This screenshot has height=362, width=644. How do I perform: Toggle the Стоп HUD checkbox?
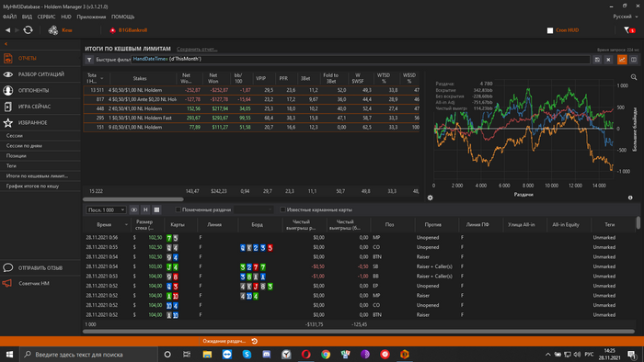[550, 30]
